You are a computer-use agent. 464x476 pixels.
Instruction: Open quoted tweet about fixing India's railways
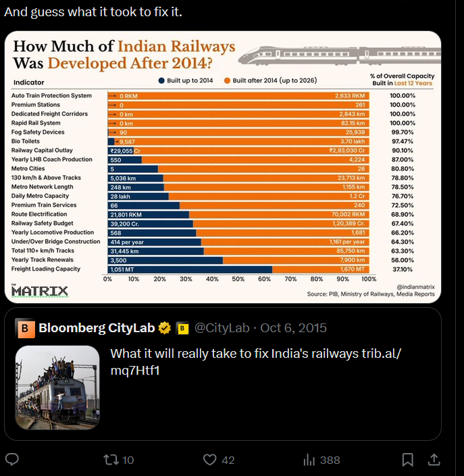coord(223,373)
